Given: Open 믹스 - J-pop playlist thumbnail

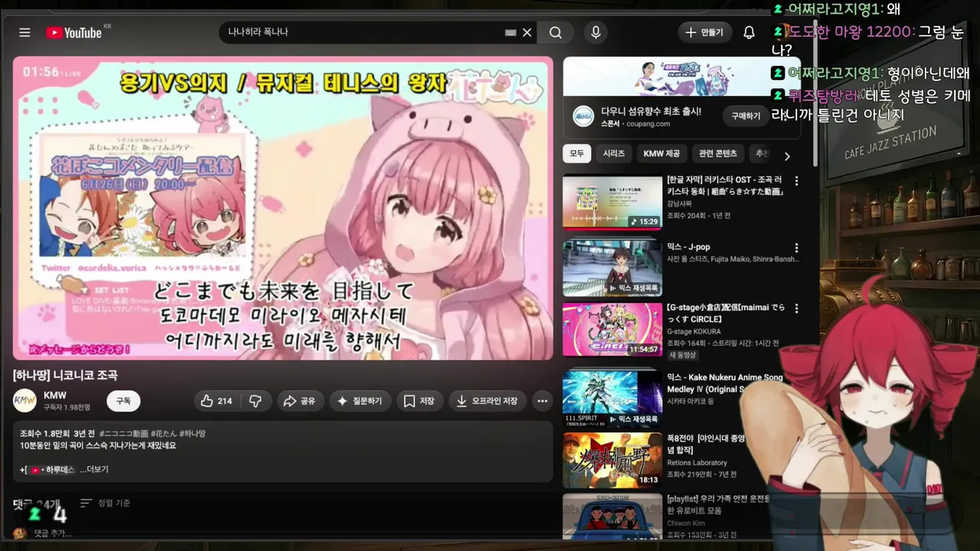Looking at the screenshot, I should [x=612, y=269].
